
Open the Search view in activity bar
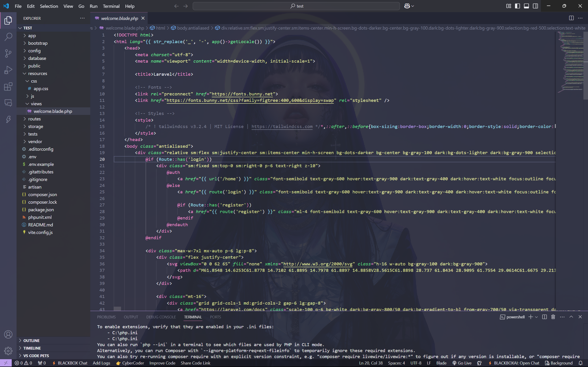pos(8,37)
